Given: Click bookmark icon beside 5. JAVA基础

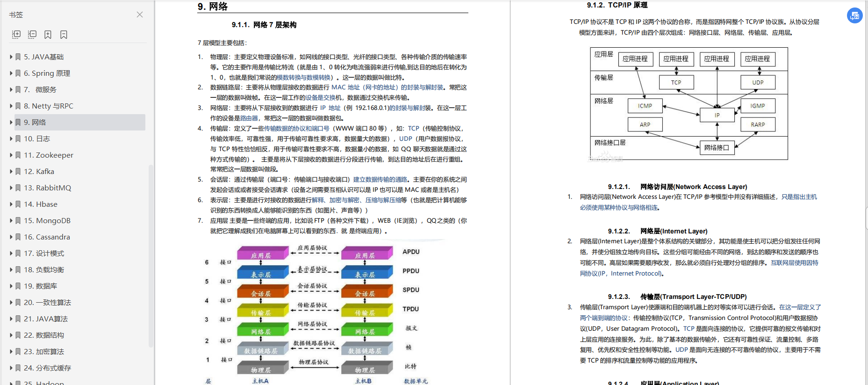Looking at the screenshot, I should 18,57.
